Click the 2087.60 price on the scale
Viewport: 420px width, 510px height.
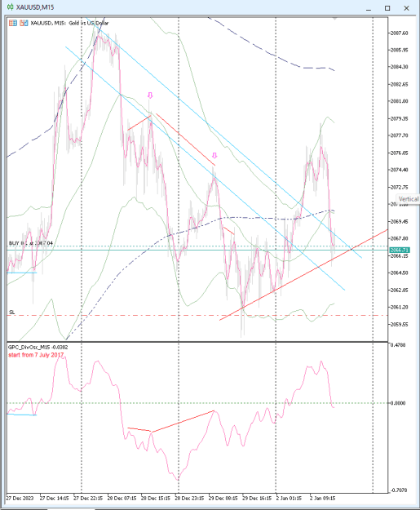400,33
